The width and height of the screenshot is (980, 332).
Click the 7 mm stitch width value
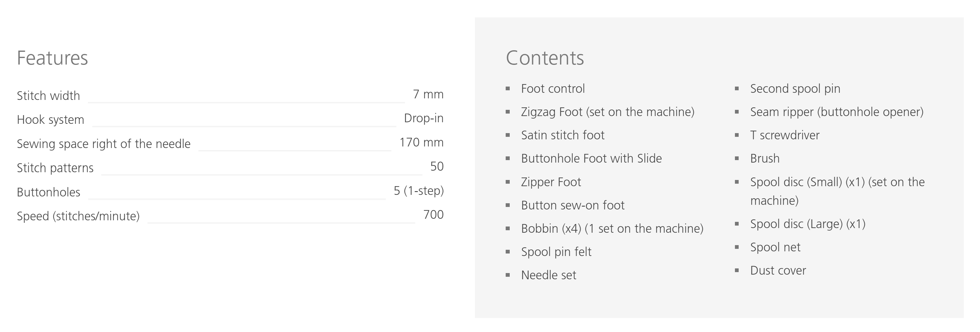428,94
